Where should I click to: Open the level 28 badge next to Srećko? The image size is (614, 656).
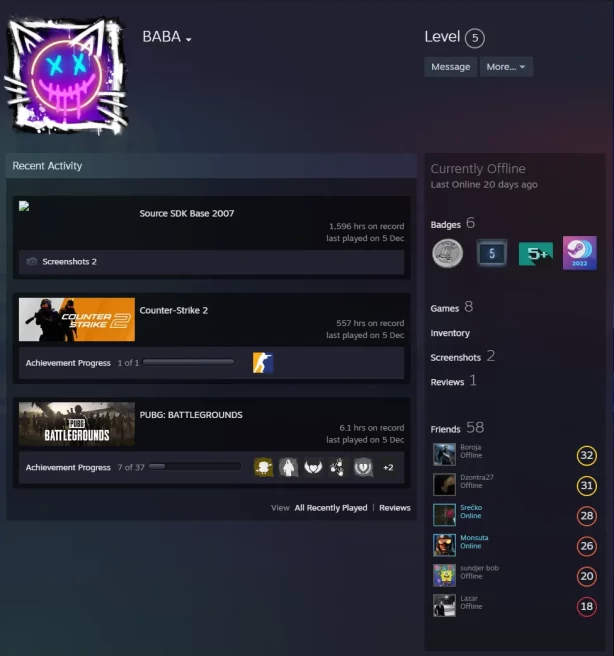click(x=586, y=516)
